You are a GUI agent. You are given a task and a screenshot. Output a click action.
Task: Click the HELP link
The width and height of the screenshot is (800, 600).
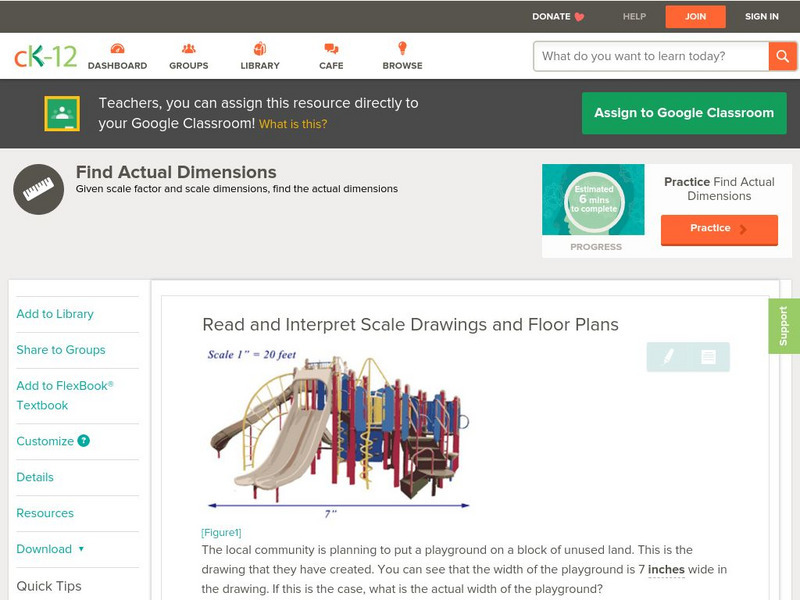[x=634, y=17]
